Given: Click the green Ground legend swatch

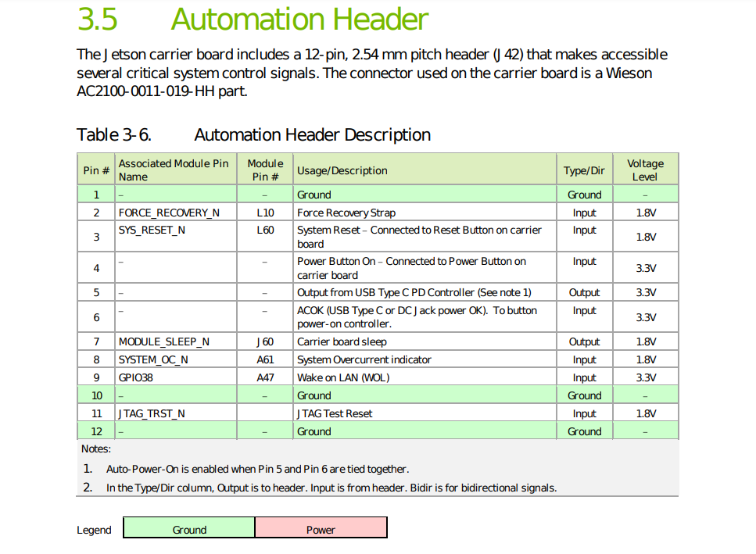Looking at the screenshot, I should point(189,527).
